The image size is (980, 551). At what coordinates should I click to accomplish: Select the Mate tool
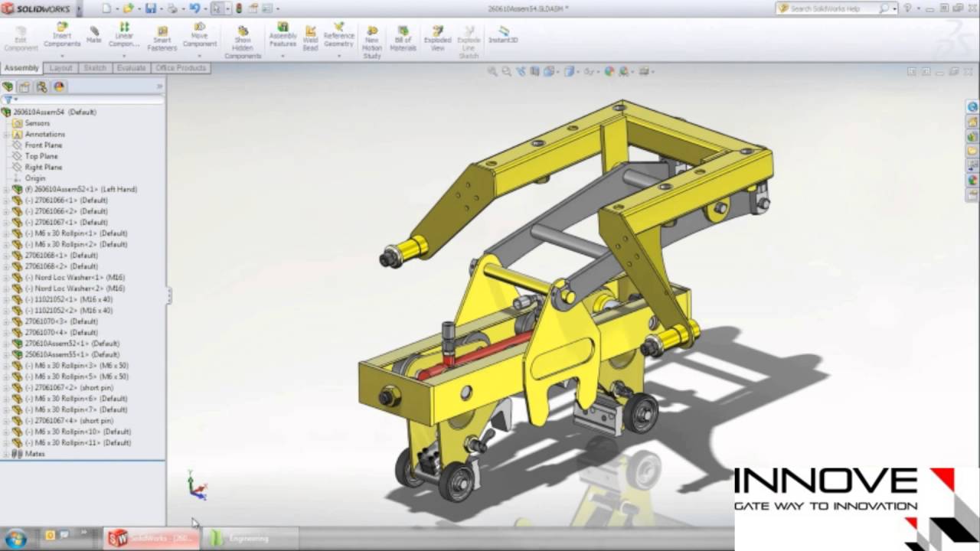[94, 35]
